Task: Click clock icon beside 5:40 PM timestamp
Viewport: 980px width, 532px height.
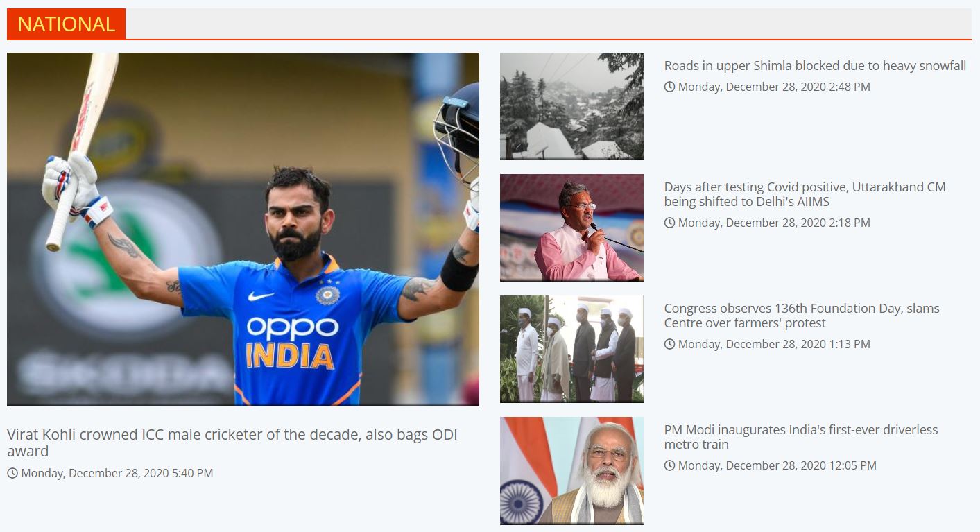Action: [x=12, y=473]
